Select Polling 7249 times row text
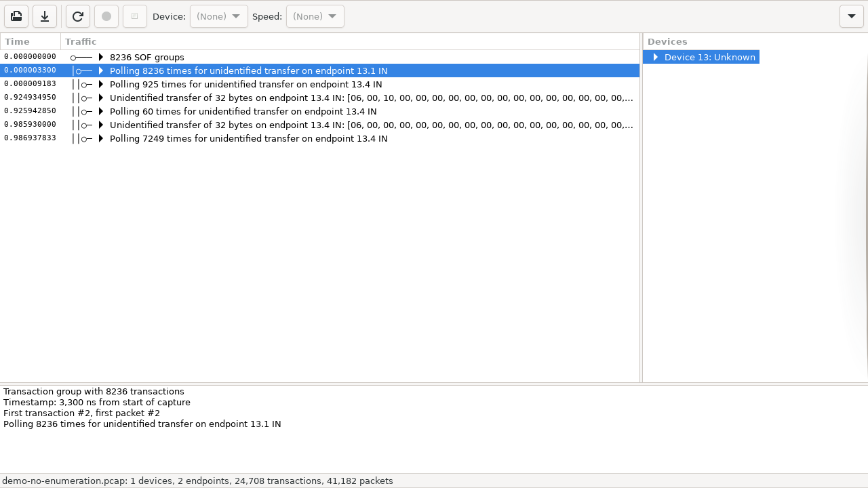 249,138
